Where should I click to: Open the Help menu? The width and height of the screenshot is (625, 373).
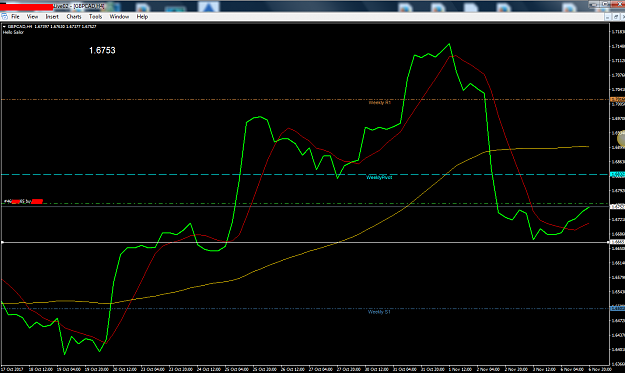(142, 17)
